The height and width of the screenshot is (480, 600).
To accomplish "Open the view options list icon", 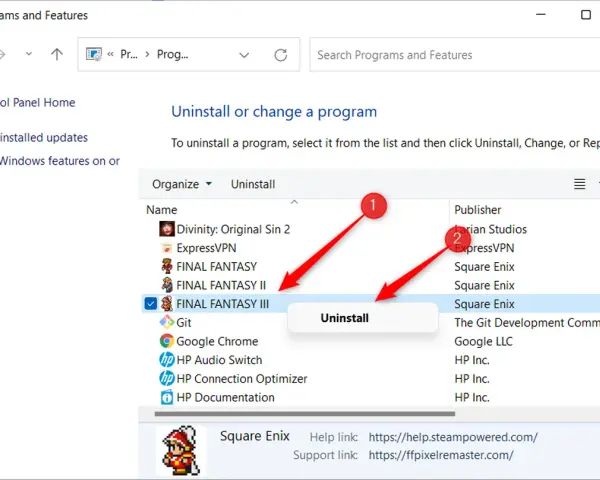I will (579, 184).
